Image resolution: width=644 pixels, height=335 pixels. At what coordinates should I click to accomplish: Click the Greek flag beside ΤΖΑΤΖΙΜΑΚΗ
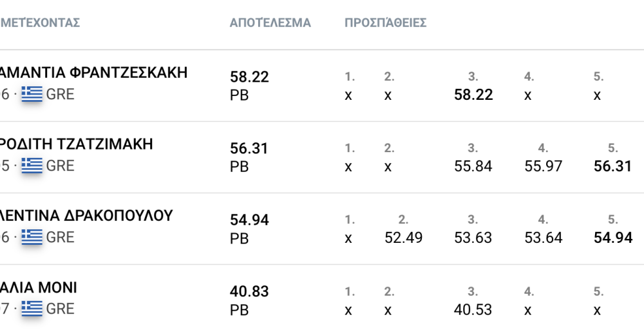[x=32, y=166]
